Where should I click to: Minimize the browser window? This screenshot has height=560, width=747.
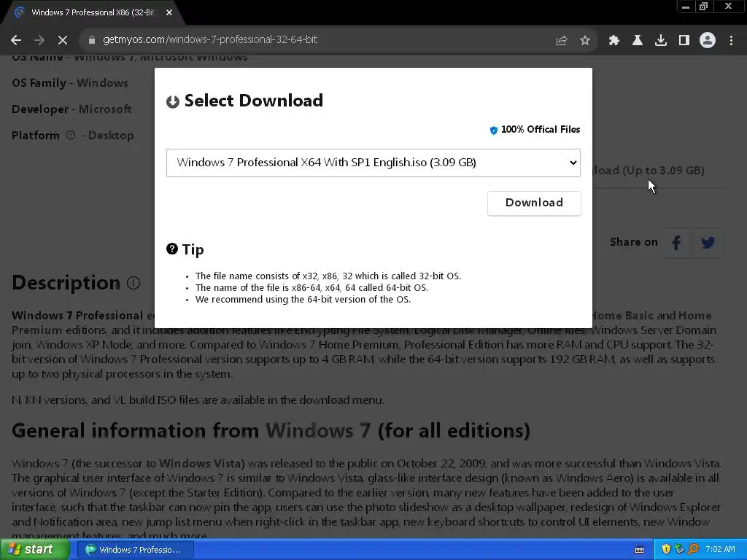pyautogui.click(x=685, y=7)
